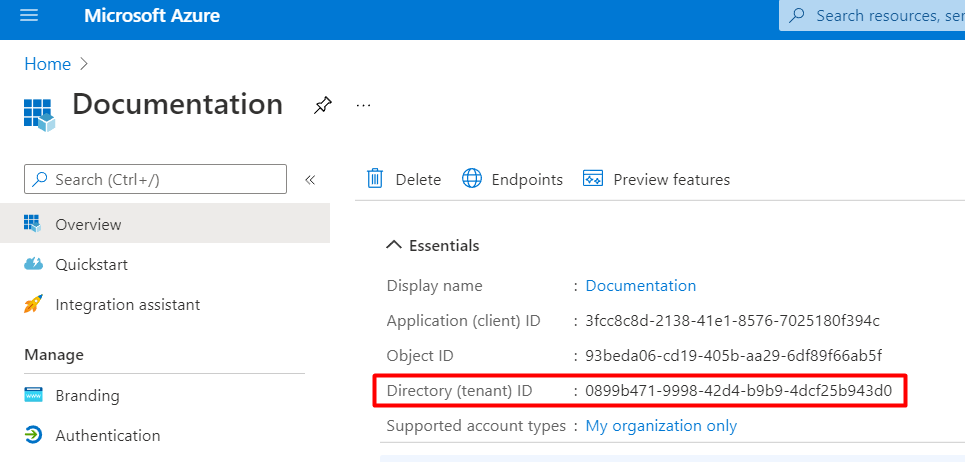Click the Manage section heading
The height and width of the screenshot is (462, 965).
[x=54, y=355]
